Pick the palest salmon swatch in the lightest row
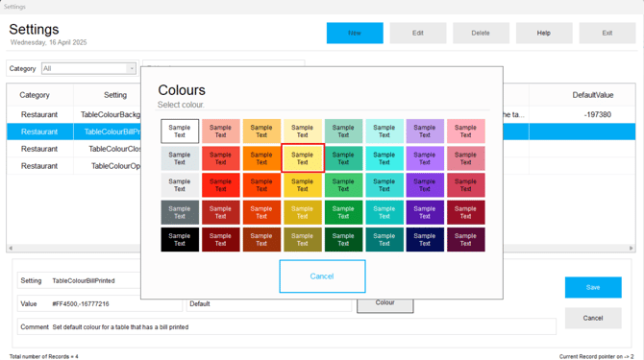The width and height of the screenshot is (644, 360). pos(220,132)
